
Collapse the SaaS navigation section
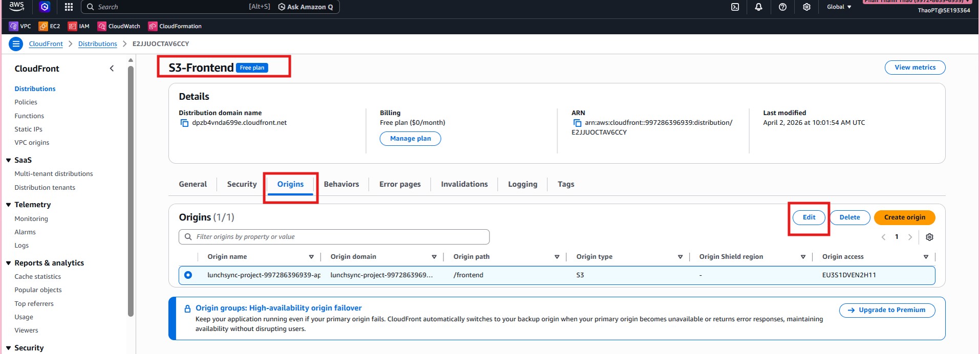coord(9,160)
